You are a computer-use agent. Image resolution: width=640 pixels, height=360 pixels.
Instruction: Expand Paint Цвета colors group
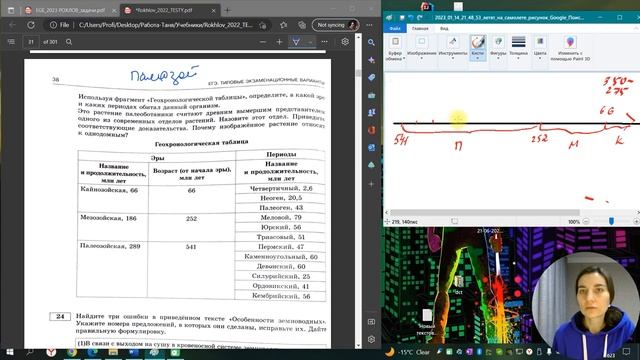pyautogui.click(x=540, y=49)
